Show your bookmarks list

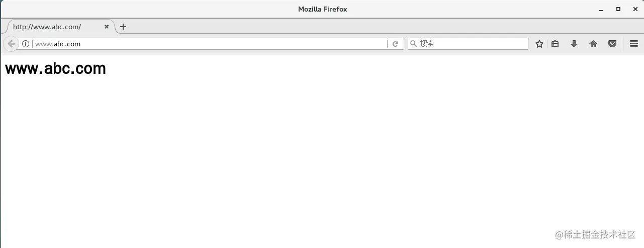point(555,44)
